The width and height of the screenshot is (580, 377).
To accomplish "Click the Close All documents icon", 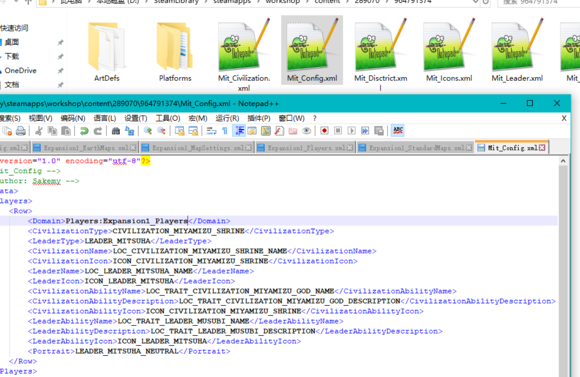I will (7, 131).
